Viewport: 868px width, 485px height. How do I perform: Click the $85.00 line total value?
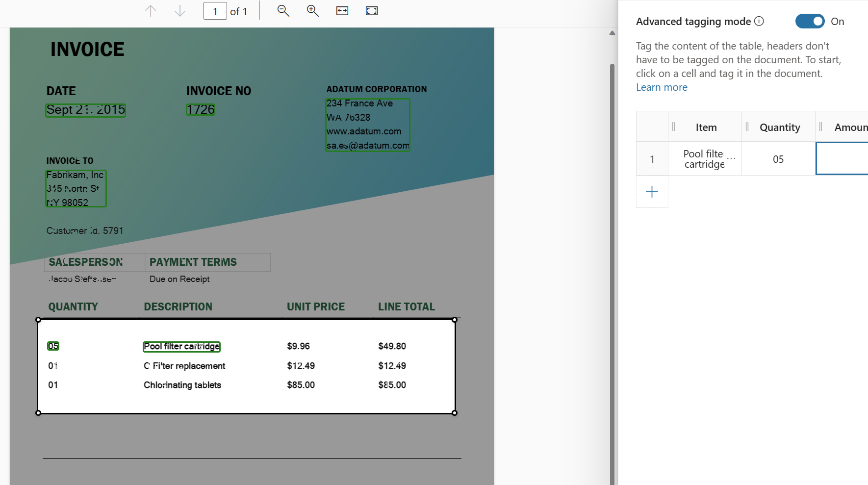pos(392,385)
